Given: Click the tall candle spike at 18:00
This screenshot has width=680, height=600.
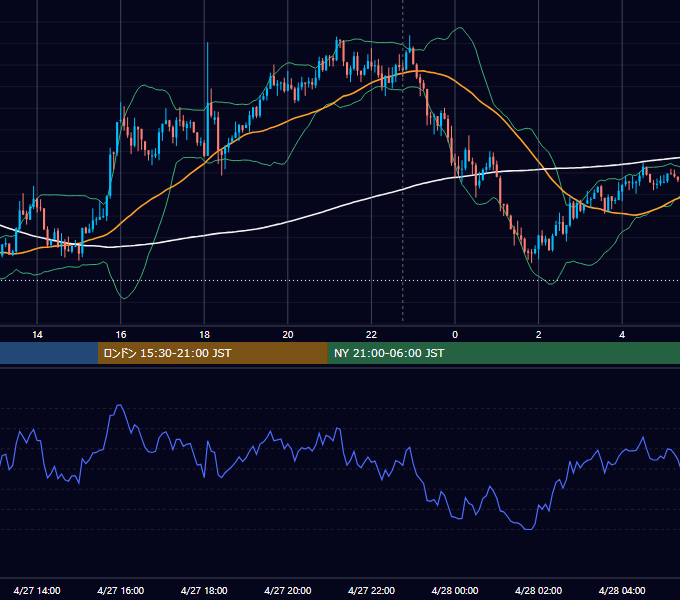Looking at the screenshot, I should point(208,100).
